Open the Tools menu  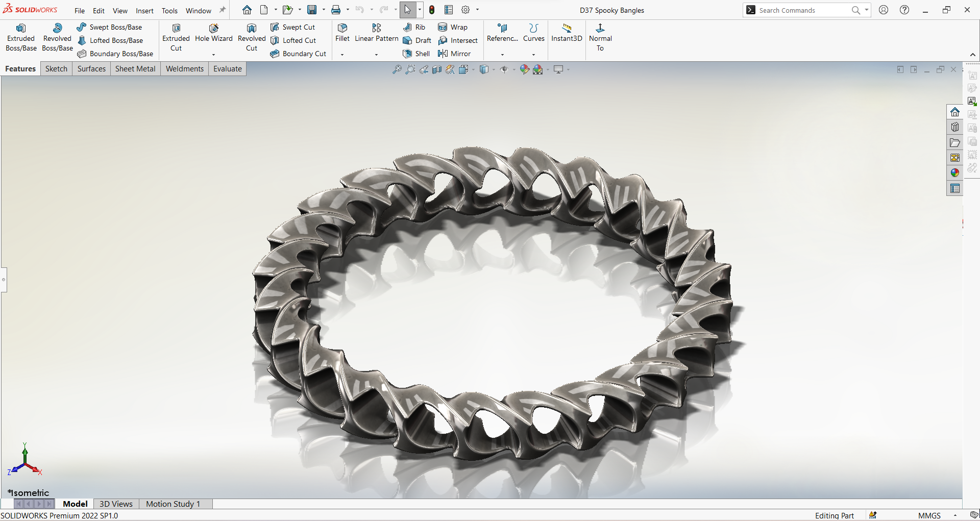[169, 11]
